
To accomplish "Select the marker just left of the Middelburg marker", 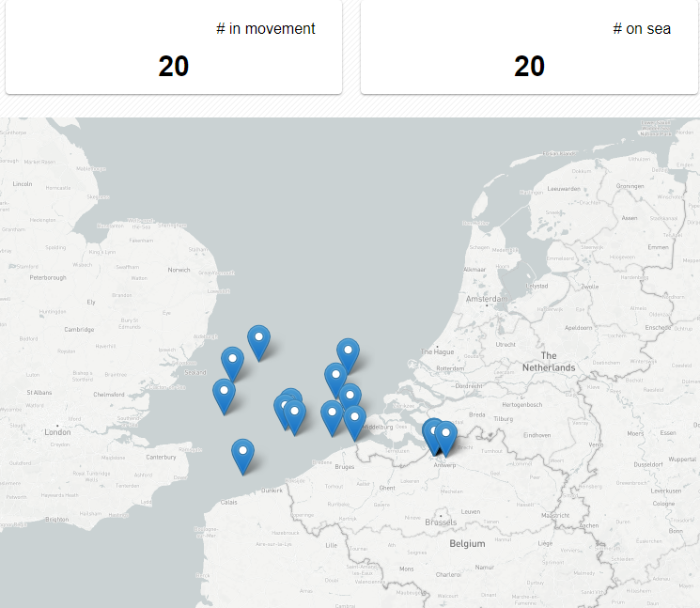I will (x=331, y=415).
